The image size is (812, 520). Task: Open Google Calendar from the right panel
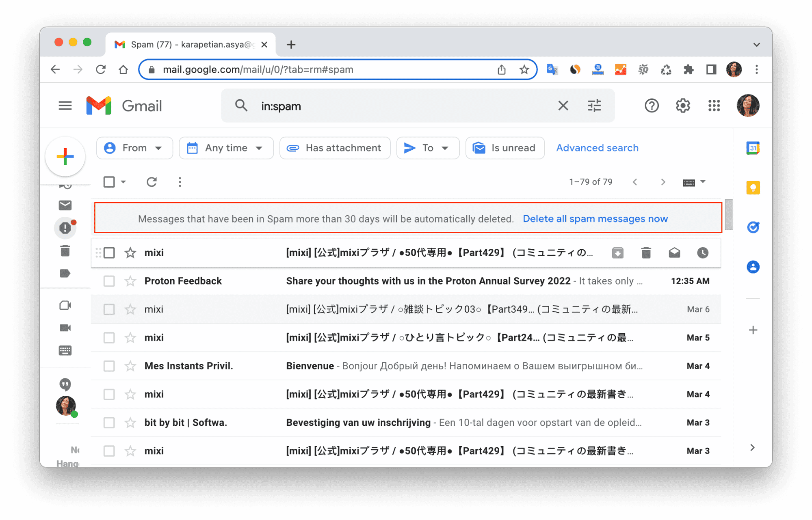click(x=753, y=148)
